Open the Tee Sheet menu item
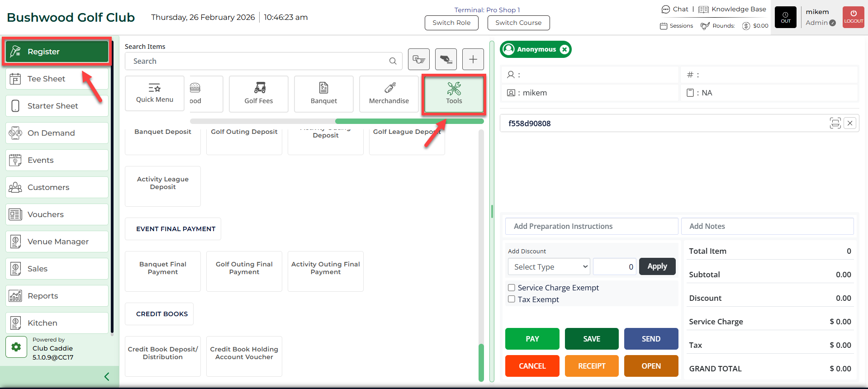 [x=57, y=79]
